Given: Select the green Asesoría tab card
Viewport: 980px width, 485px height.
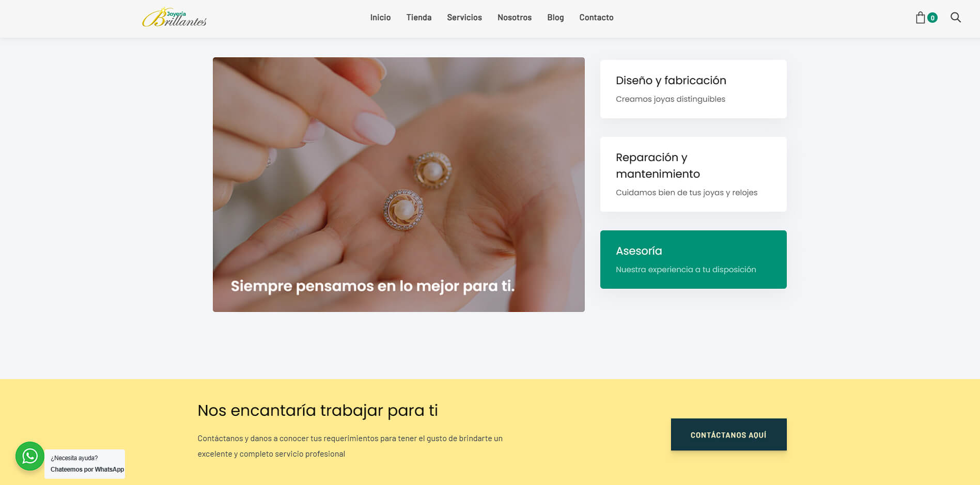Looking at the screenshot, I should 693,259.
